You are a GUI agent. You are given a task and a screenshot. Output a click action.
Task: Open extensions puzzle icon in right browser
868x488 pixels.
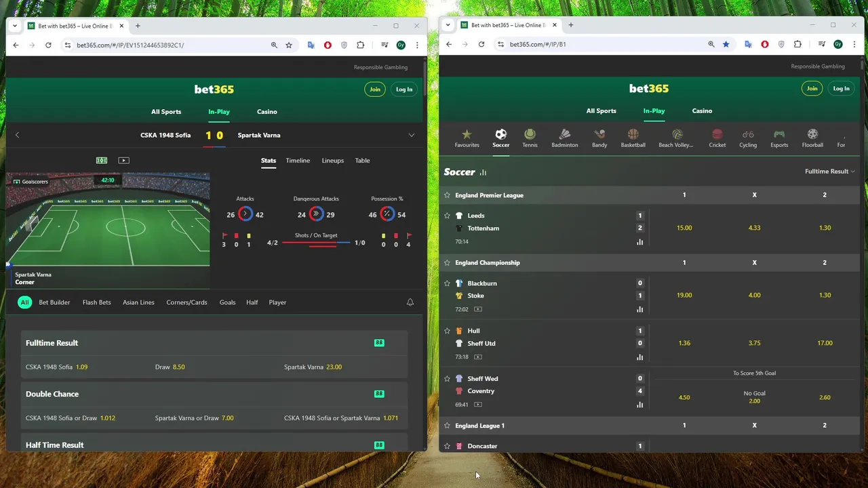click(x=797, y=44)
